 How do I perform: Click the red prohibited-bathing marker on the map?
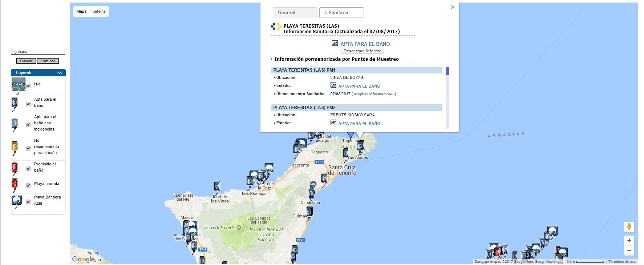coord(497,252)
